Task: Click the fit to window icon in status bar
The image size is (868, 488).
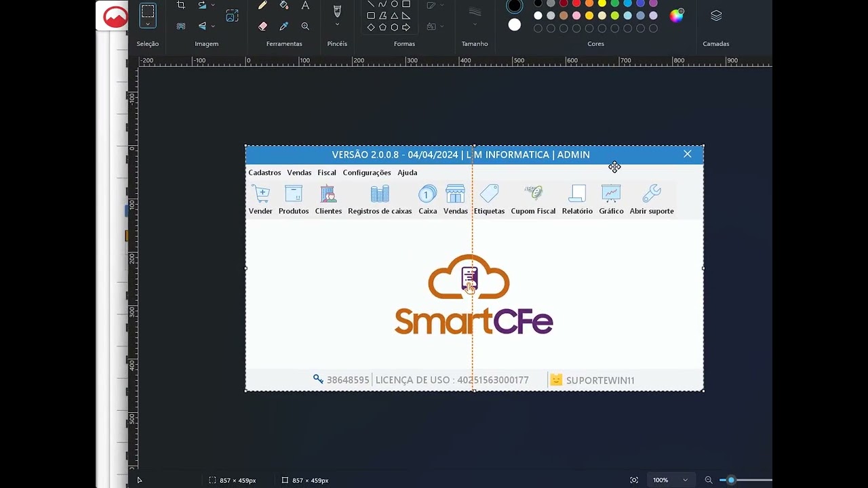Action: point(634,480)
